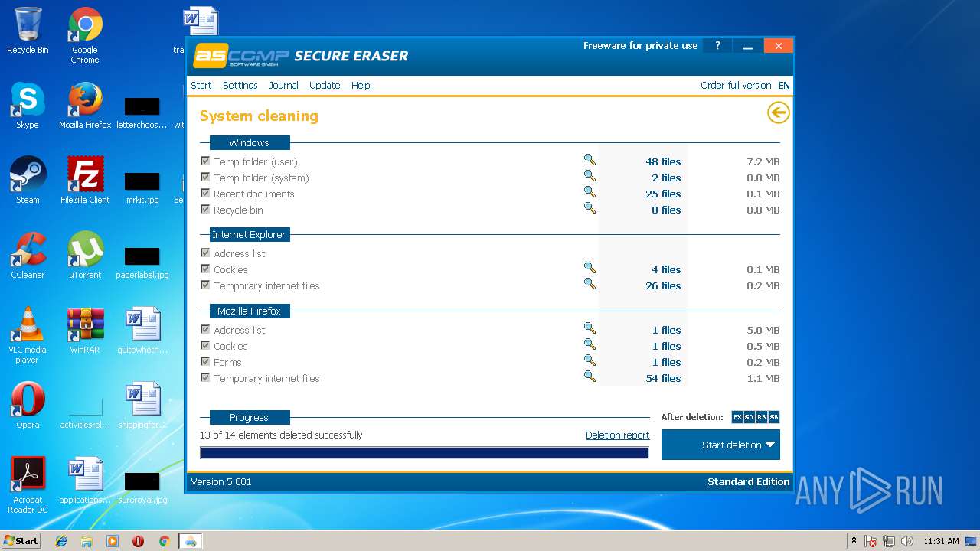Select the RB after-deletion option
The height and width of the screenshot is (551, 980).
[762, 417]
